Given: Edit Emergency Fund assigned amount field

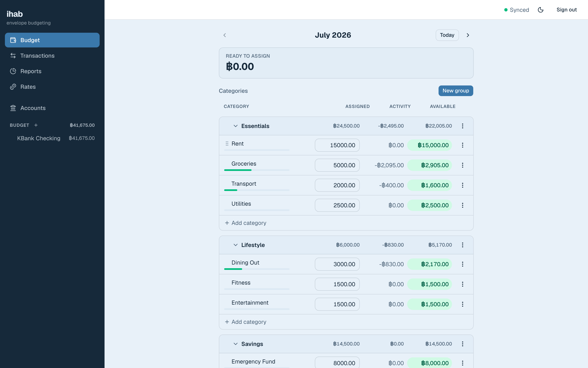Looking at the screenshot, I should tap(337, 363).
